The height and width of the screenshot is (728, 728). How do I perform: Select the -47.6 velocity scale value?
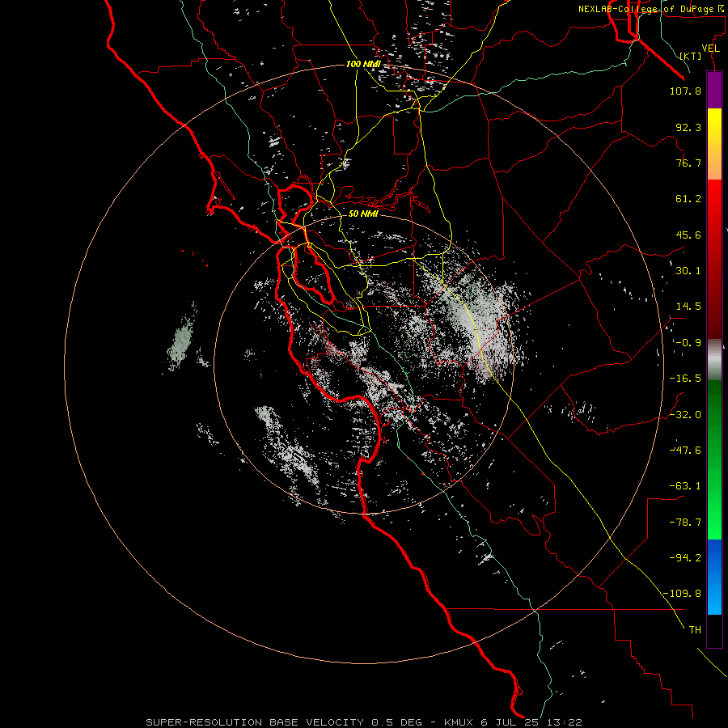(x=685, y=451)
